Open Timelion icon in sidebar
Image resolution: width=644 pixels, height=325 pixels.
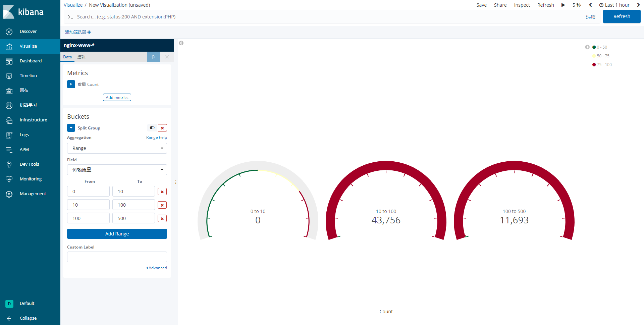point(9,76)
